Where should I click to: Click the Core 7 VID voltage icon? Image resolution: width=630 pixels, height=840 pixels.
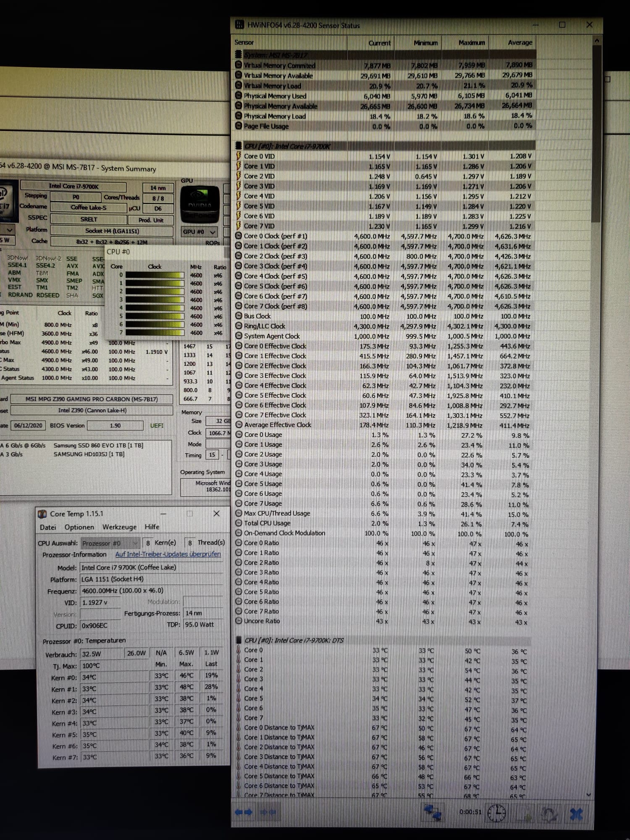point(239,226)
